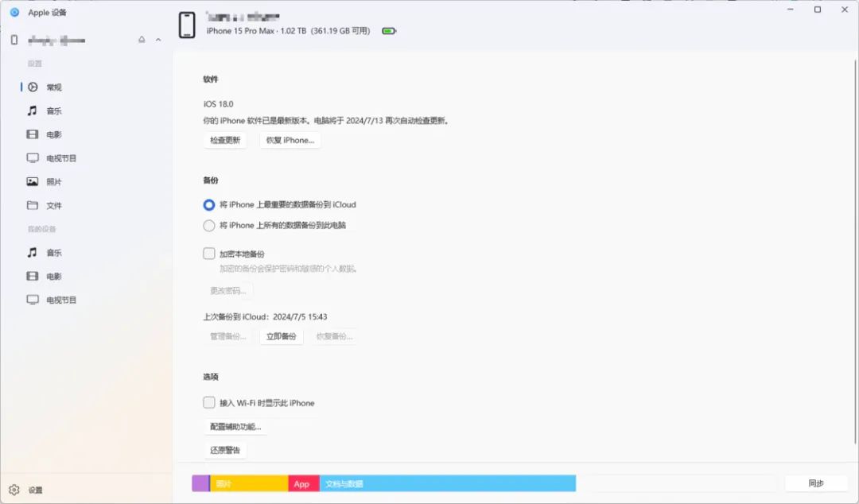Open the 文件 label in the sidebar
Viewport: 859px width, 504px height.
tap(54, 206)
